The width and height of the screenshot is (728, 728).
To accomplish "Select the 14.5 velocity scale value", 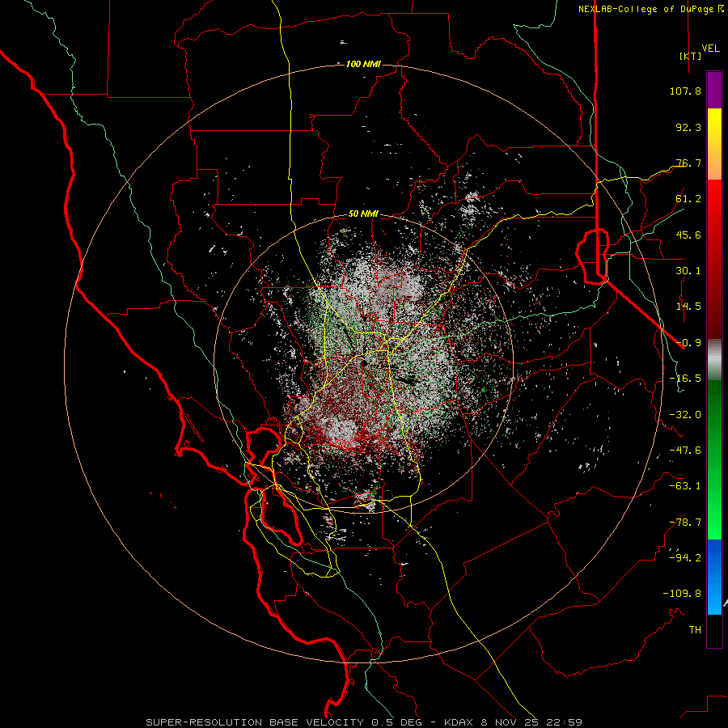I will tap(688, 307).
